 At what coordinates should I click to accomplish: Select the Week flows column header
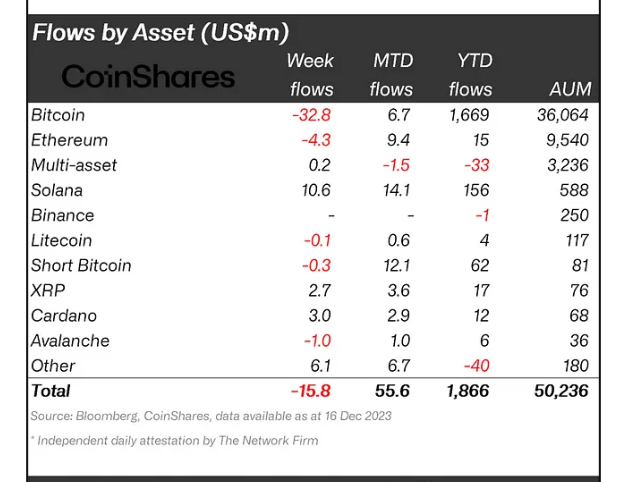click(x=311, y=75)
